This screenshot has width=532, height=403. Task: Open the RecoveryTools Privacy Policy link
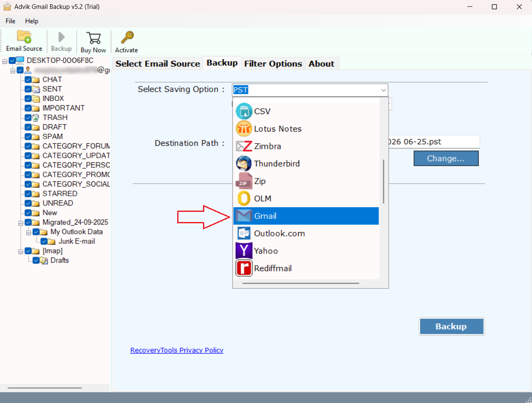[177, 350]
